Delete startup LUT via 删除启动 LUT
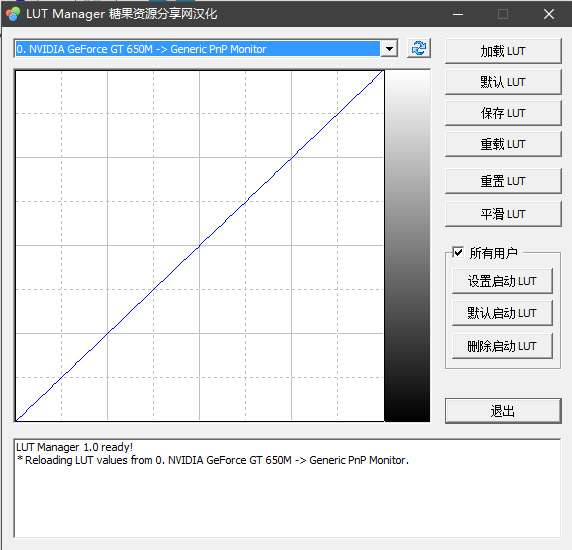The image size is (572, 550). 502,346
